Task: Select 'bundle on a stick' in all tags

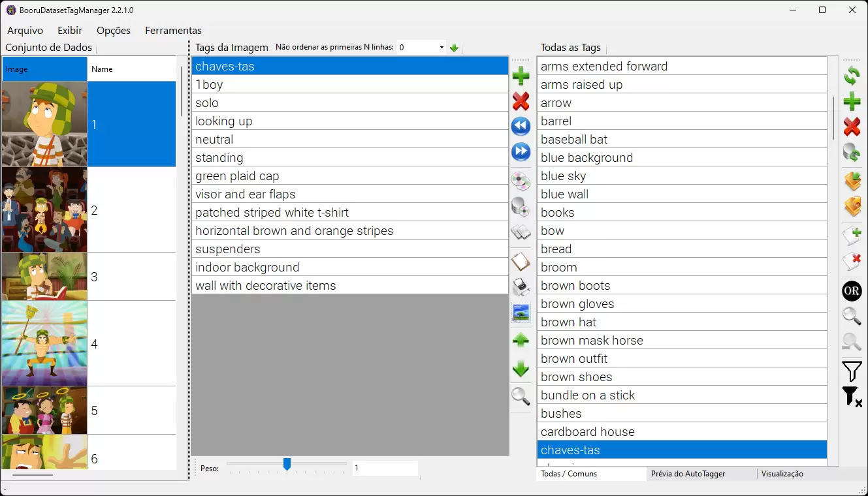Action: [682, 395]
